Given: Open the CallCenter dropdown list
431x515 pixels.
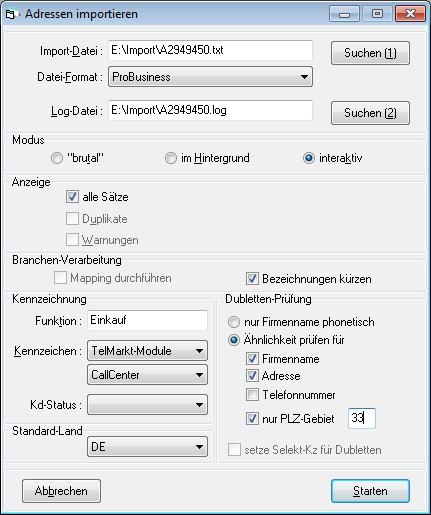Looking at the screenshot, I should point(147,375).
